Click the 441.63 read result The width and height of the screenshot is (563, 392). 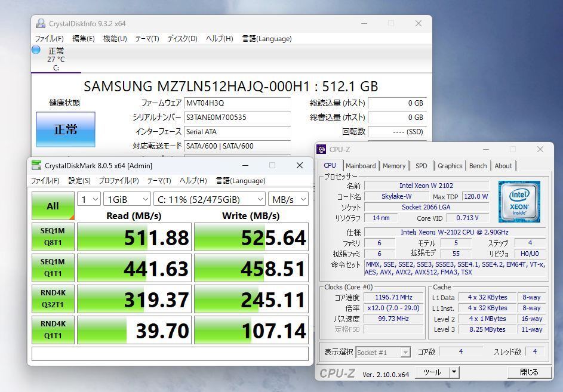(x=134, y=268)
